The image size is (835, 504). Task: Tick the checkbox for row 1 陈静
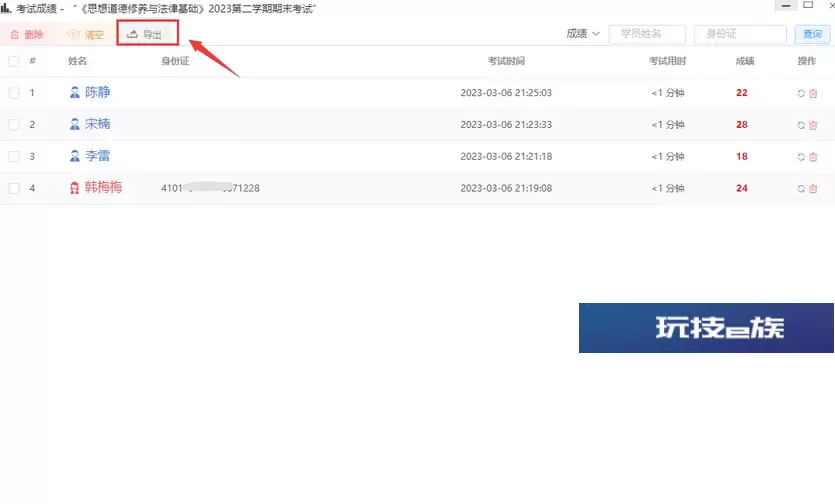pyautogui.click(x=14, y=93)
